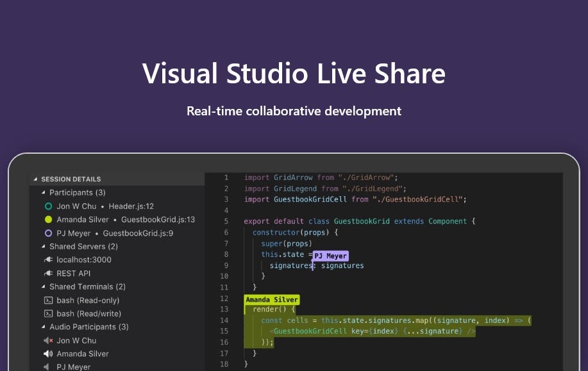The height and width of the screenshot is (371, 588).
Task: Open the bash (Read/write) terminal icon
Action: (x=48, y=313)
